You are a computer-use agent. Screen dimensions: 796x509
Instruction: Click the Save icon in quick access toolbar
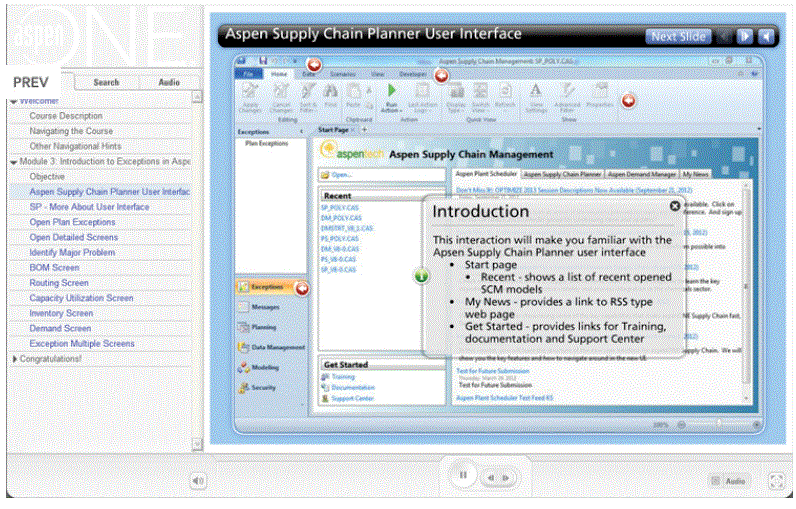click(x=263, y=61)
